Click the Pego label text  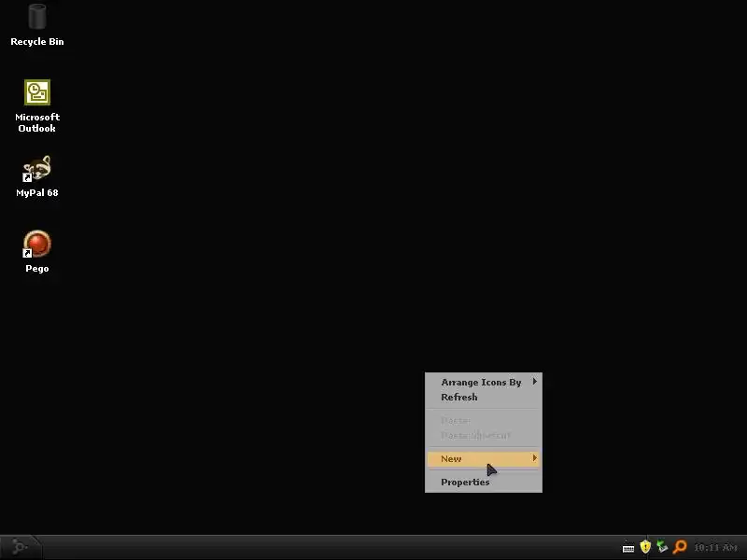(37, 269)
